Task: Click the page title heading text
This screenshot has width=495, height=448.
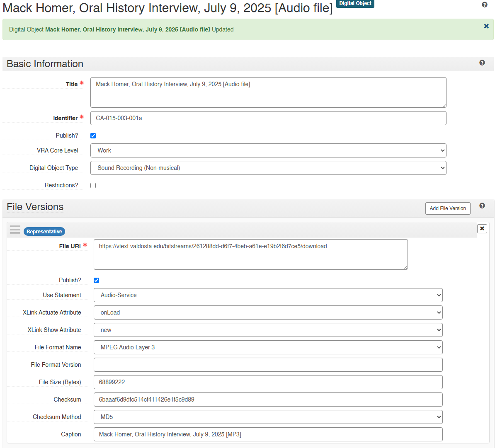Action: pos(167,8)
